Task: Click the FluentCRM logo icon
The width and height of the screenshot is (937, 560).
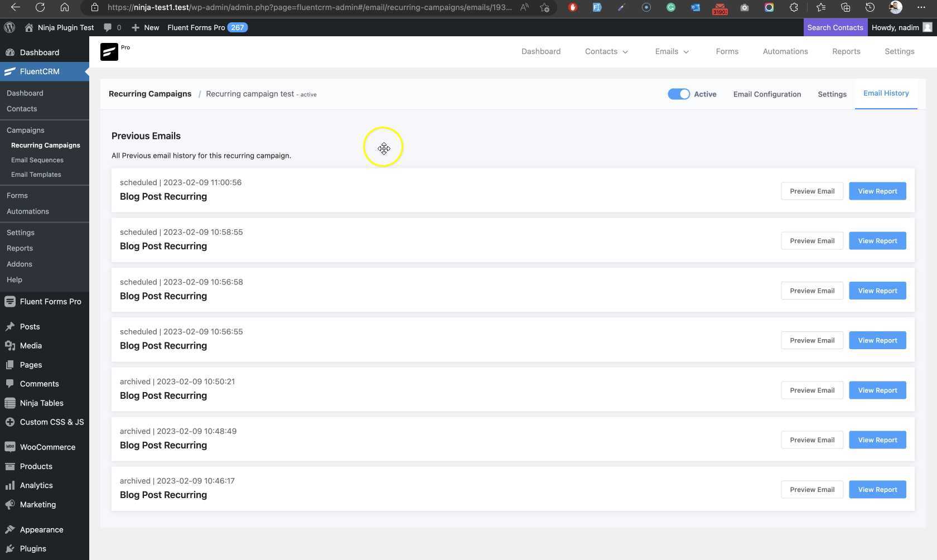Action: pyautogui.click(x=109, y=52)
